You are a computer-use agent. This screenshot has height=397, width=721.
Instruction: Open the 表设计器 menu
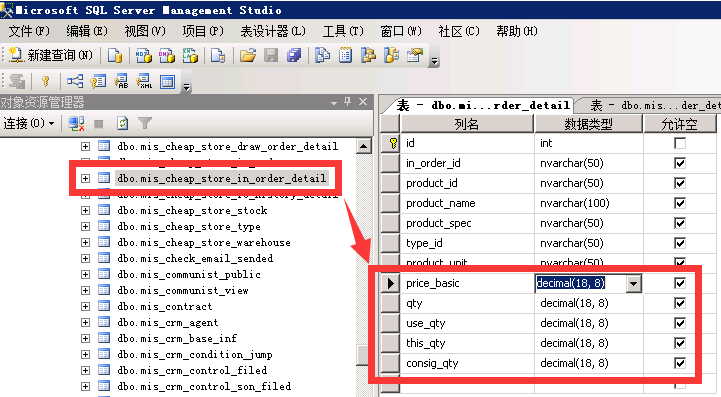click(273, 31)
